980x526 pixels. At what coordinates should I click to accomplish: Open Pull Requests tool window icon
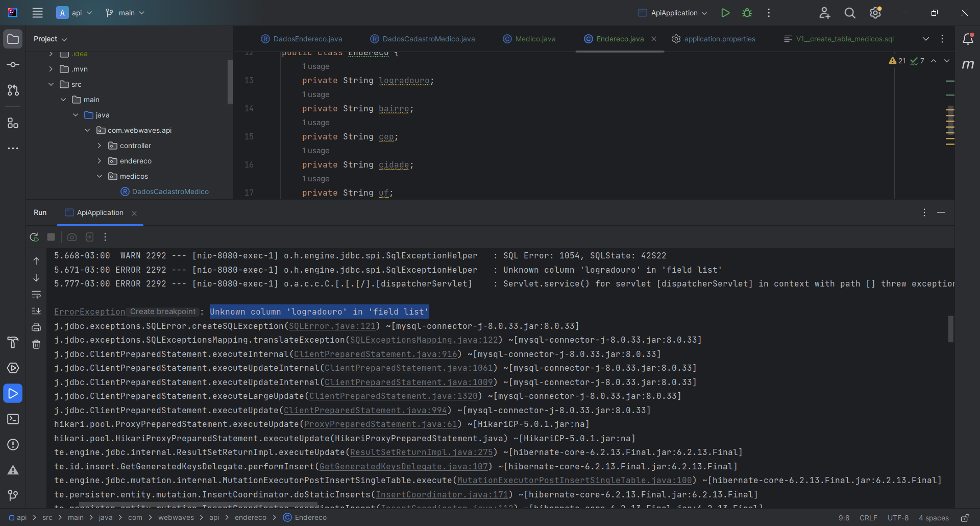pos(13,90)
